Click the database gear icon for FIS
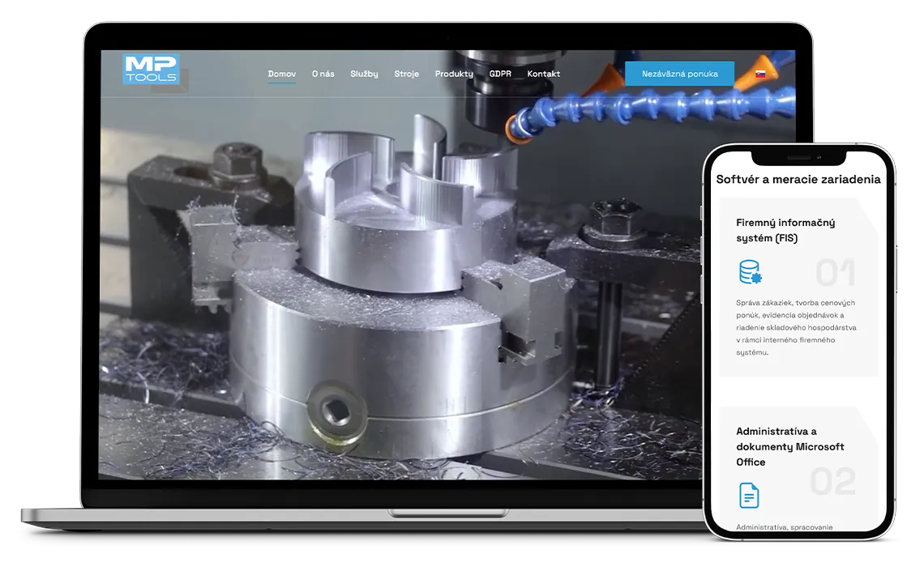Image resolution: width=924 pixels, height=567 pixels. click(x=751, y=272)
